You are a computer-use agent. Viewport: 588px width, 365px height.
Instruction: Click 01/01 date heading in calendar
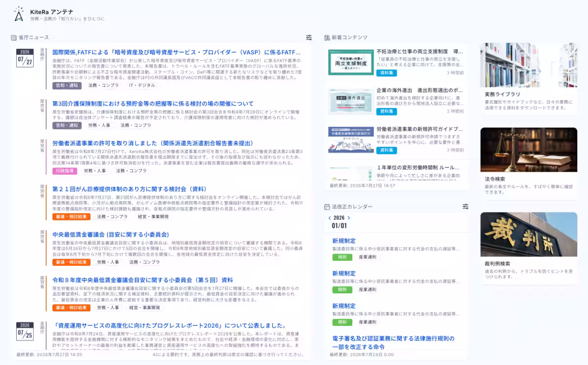[x=339, y=226]
